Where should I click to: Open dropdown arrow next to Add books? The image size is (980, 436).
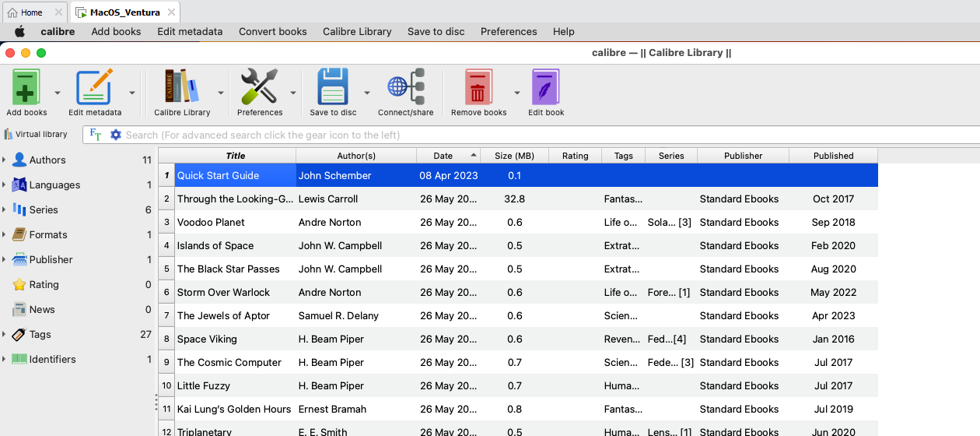[x=58, y=93]
